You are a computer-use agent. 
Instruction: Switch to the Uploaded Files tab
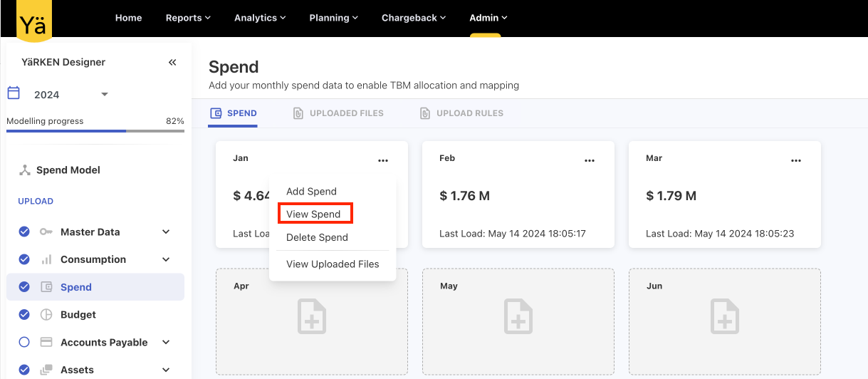point(339,113)
